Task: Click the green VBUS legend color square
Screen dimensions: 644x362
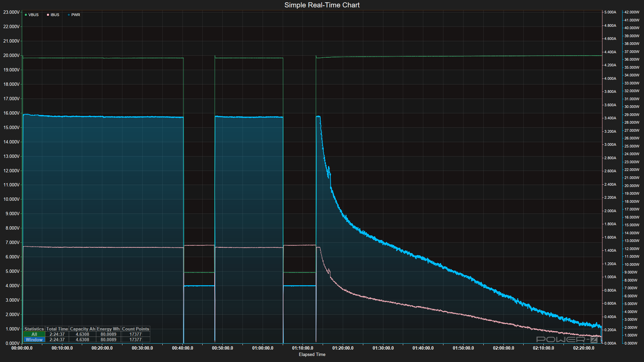Action: pos(26,15)
